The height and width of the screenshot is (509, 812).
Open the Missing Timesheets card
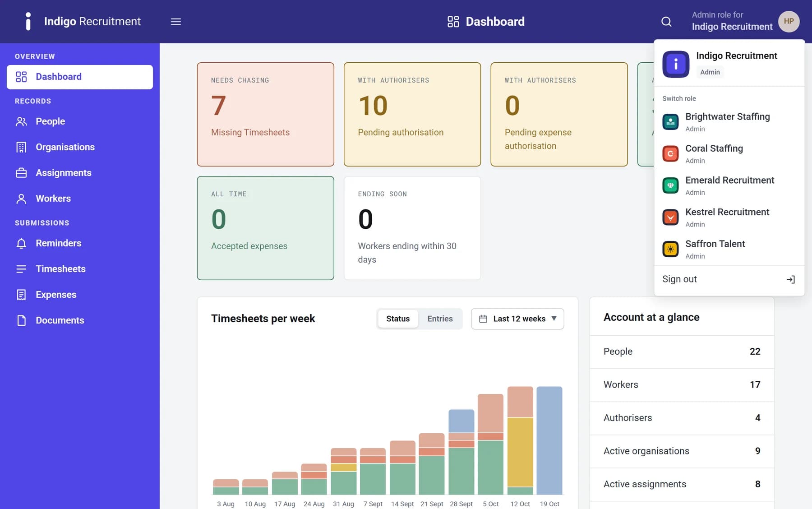click(x=266, y=115)
